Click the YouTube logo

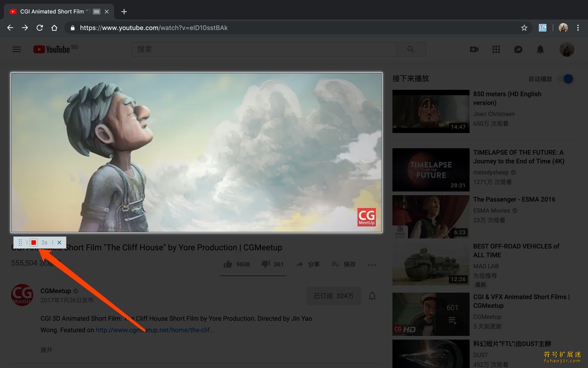point(55,49)
